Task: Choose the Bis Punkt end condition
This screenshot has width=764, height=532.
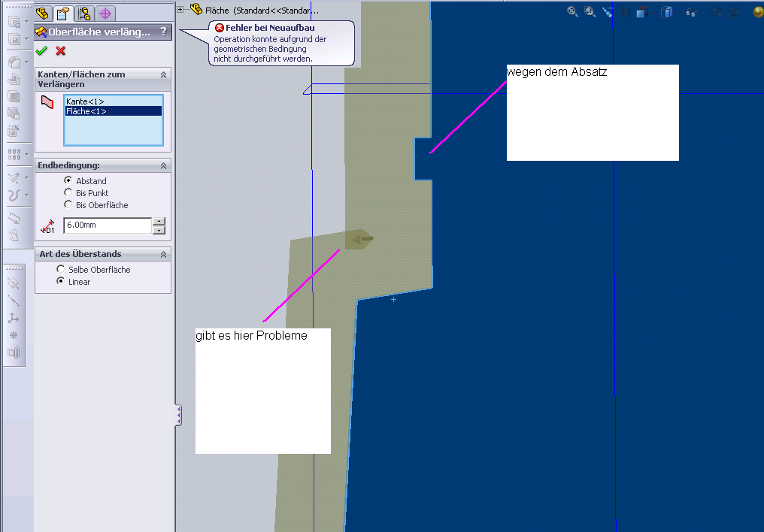Action: pyautogui.click(x=68, y=192)
